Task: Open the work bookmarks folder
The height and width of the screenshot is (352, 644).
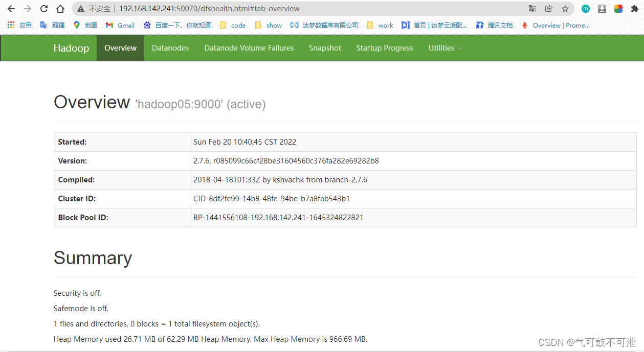Action: tap(380, 25)
